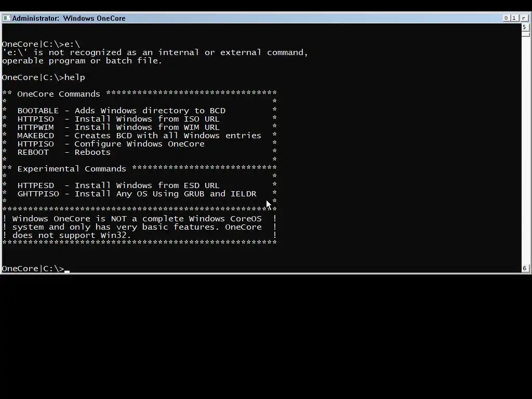The width and height of the screenshot is (532, 399).
Task: Click the 'HTTPISO - Configure Windows OneCore' line
Action: point(111,144)
